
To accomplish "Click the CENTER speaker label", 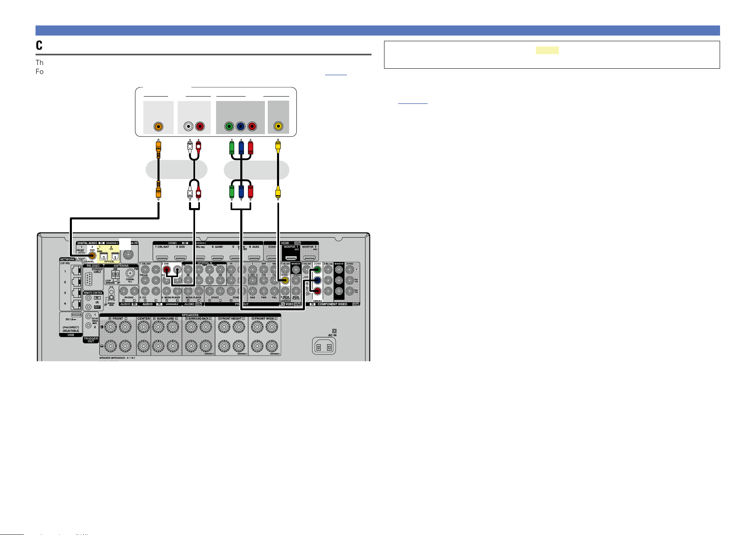I will [144, 318].
